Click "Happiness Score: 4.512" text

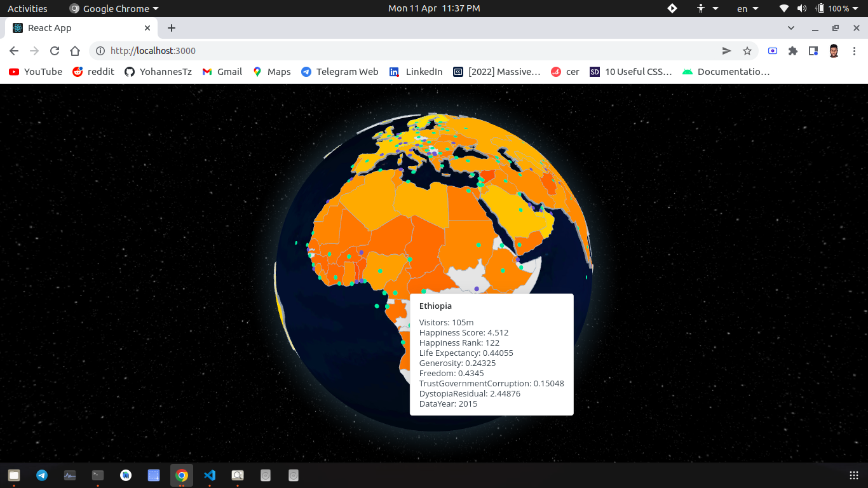click(x=463, y=332)
